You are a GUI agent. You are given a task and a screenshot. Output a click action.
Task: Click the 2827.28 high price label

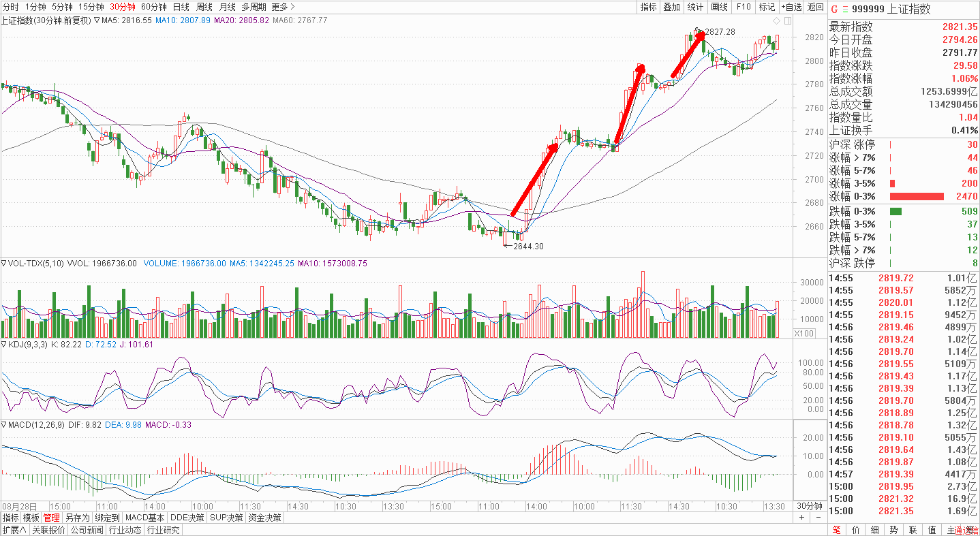coord(720,32)
